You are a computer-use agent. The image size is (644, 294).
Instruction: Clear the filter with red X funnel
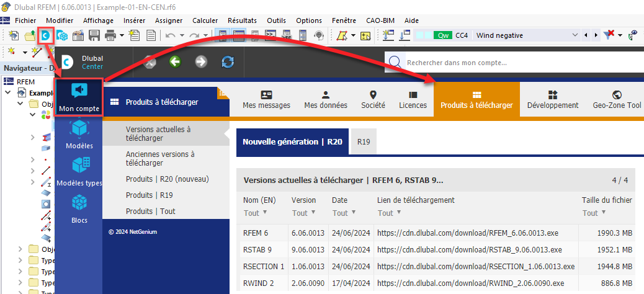(609, 35)
